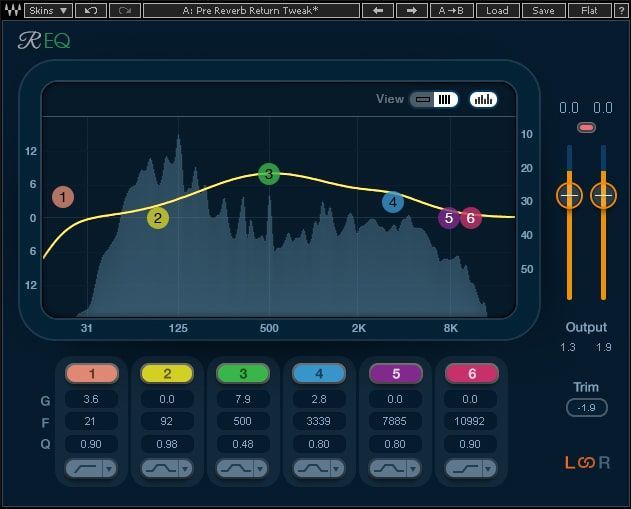Screen dimensions: 631x509
Task: Toggle band 2 on/off button
Action: click(167, 373)
